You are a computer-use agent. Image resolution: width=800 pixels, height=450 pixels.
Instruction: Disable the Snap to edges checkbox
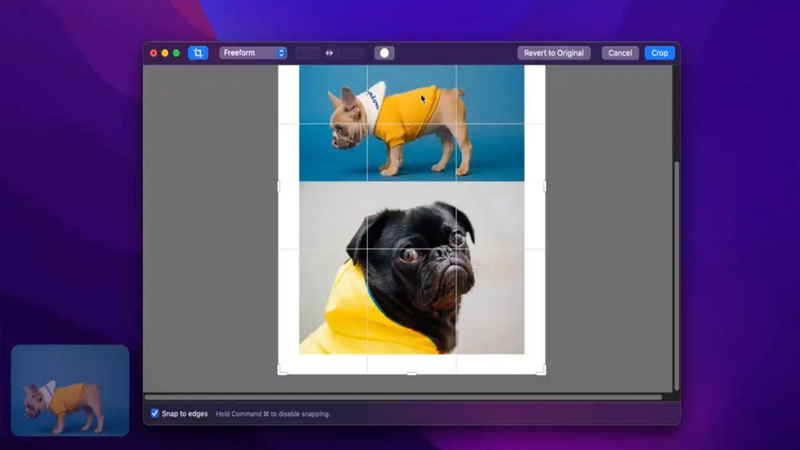(155, 413)
